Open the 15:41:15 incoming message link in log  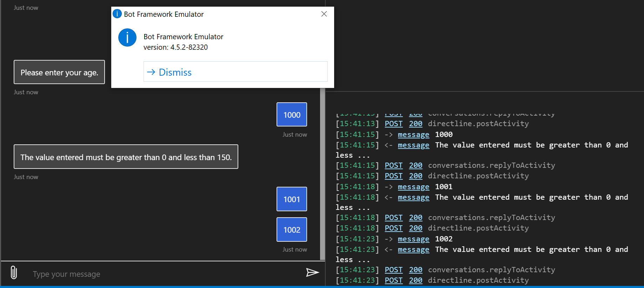coord(413,145)
